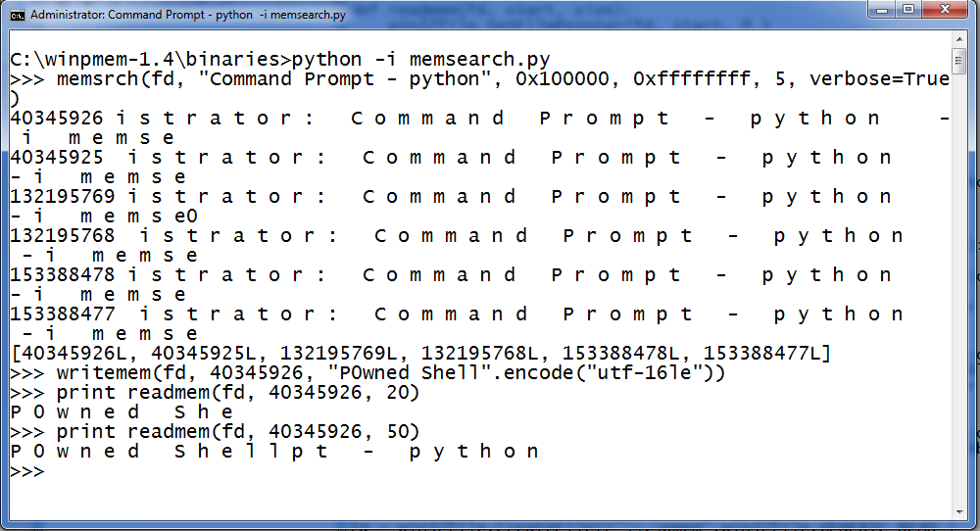Click the Command Prompt system menu icon
This screenshot has width=980, height=531.
[x=18, y=15]
